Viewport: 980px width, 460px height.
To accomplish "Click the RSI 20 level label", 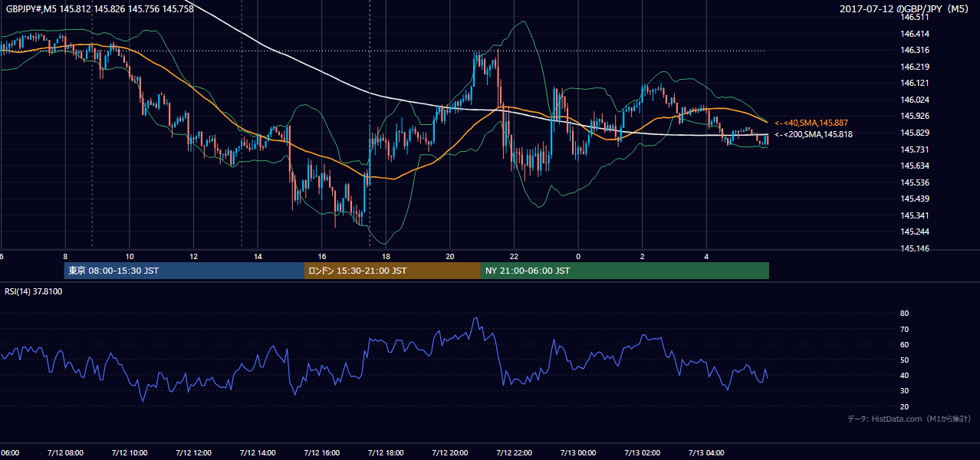I will (x=904, y=406).
